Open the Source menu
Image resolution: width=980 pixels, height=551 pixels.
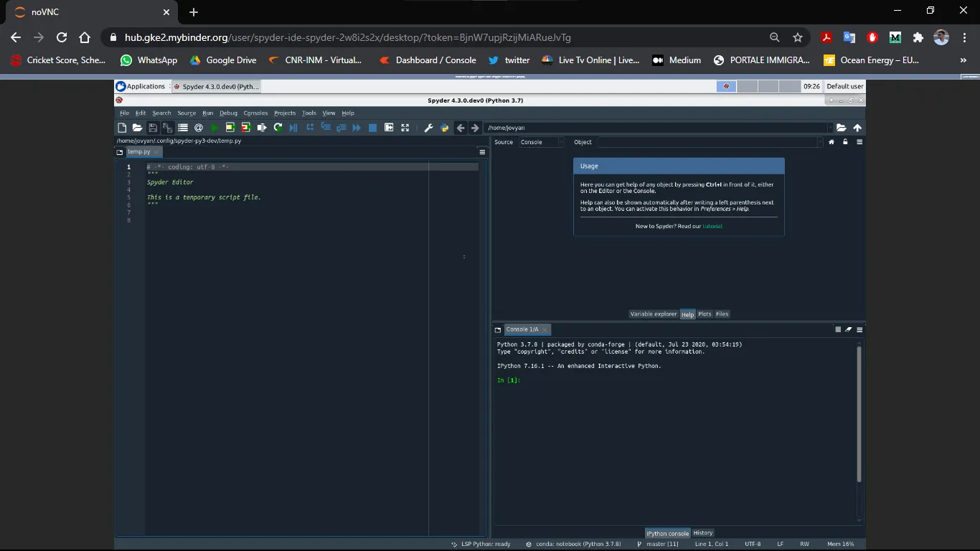coord(187,113)
